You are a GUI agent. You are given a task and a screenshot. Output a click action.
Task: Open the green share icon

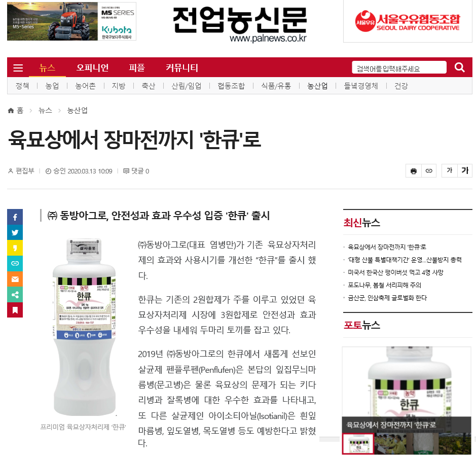[x=15, y=294]
